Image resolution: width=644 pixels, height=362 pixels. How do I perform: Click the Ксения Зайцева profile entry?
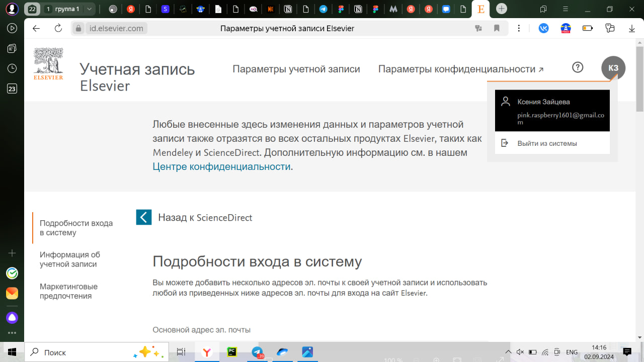click(552, 111)
